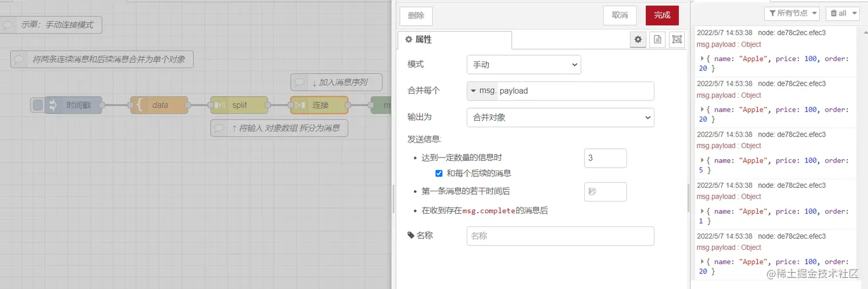Open node appearance icon
868x289 pixels.
pyautogui.click(x=677, y=40)
